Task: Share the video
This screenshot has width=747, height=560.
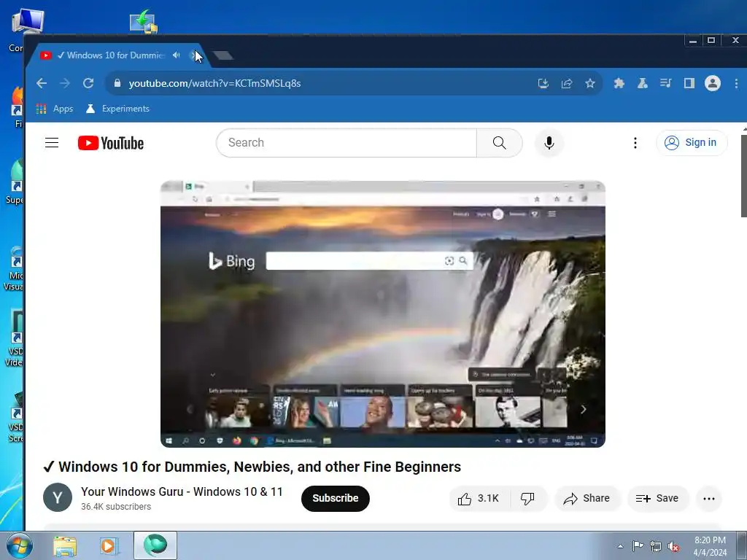Action: [587, 499]
